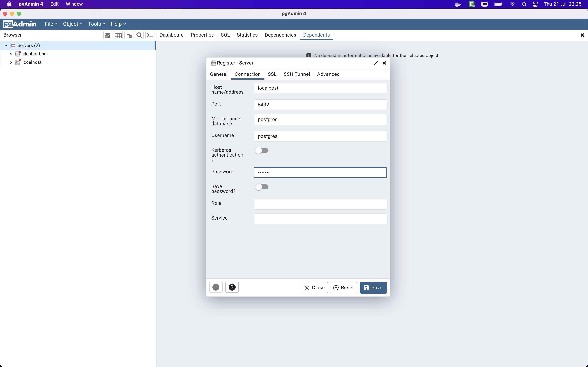The width and height of the screenshot is (588, 367).
Task: Turn on the Save password toggle
Action: tap(262, 187)
